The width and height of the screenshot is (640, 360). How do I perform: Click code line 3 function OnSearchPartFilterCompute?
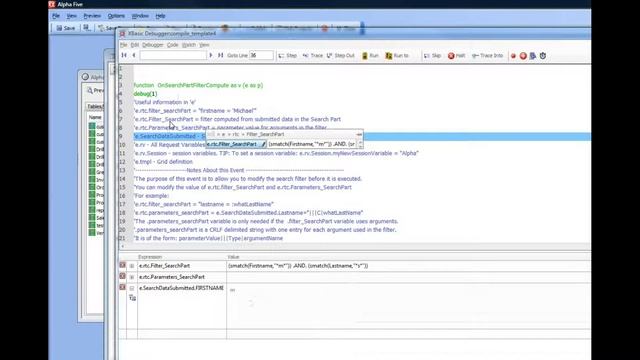(x=198, y=85)
